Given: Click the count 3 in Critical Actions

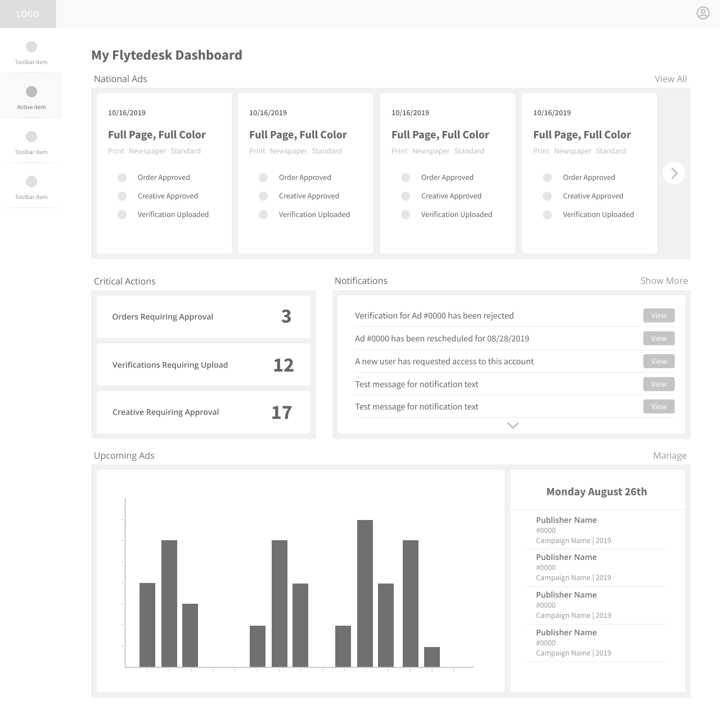Looking at the screenshot, I should coord(286,316).
